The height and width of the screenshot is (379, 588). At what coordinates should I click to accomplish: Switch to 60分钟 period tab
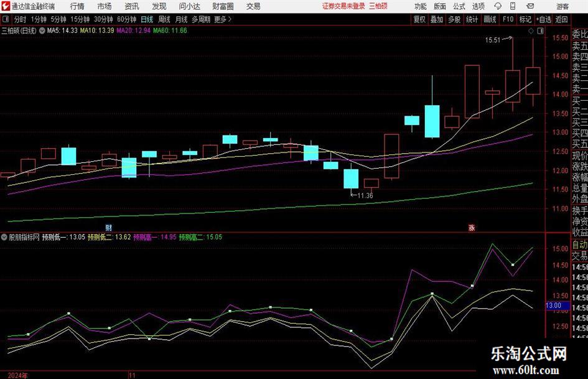(x=126, y=19)
